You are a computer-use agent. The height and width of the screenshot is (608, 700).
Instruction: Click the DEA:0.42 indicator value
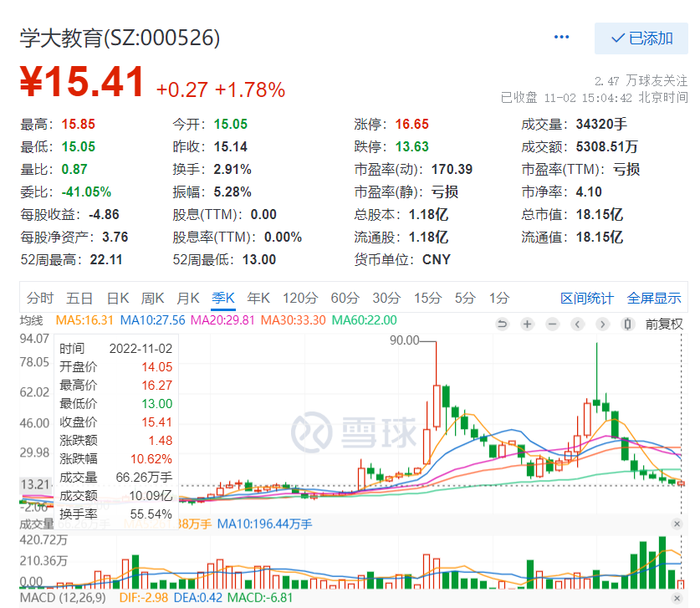197,598
